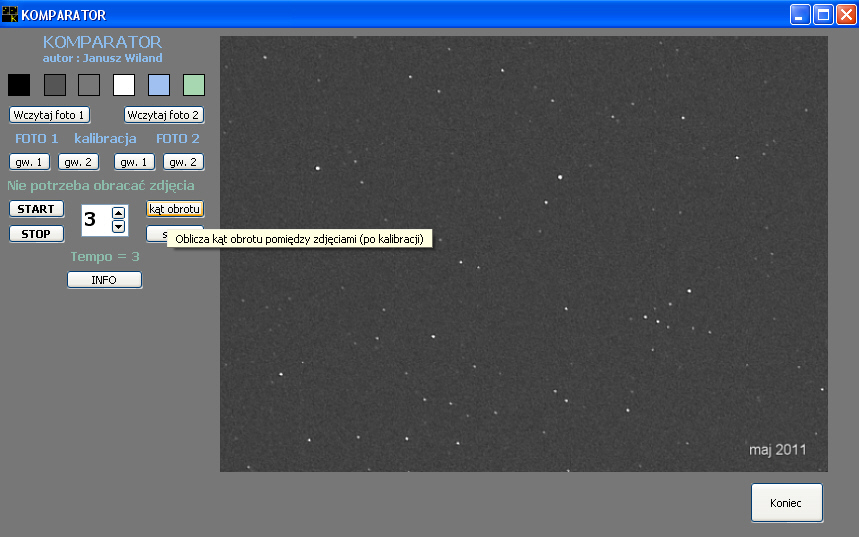This screenshot has width=859, height=537.
Task: Select the white color swatch
Action: pos(124,85)
